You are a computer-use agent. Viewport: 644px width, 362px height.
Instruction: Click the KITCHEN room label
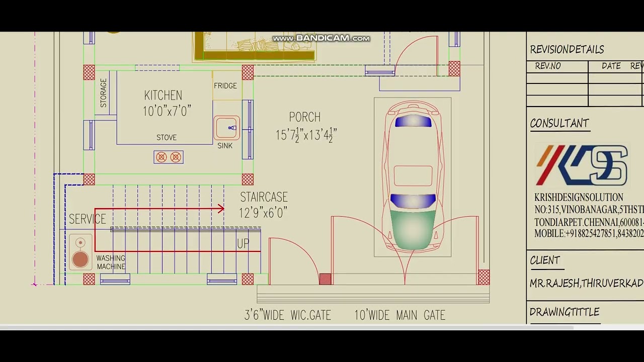pos(163,96)
